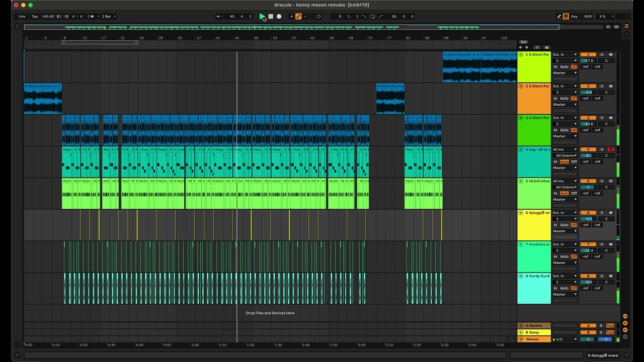Stop playback with the Stop button
Screen dimensions: 644x362
[x=271, y=17]
